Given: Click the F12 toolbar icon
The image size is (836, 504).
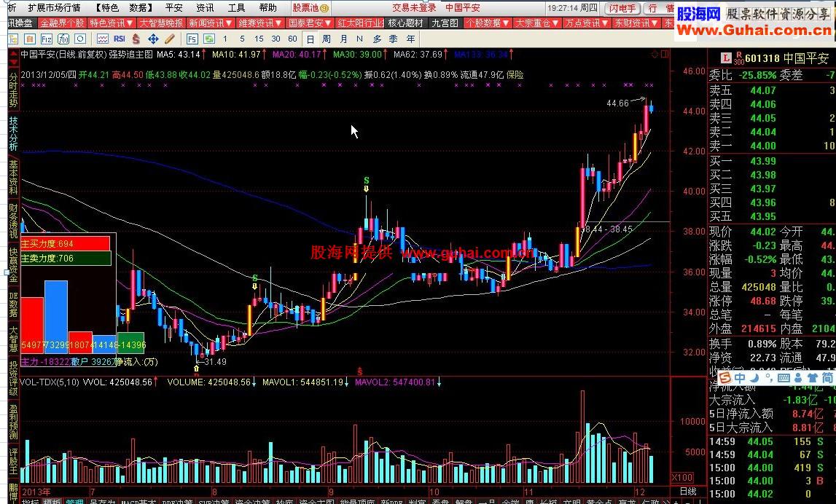Looking at the screenshot, I should tap(47, 39).
